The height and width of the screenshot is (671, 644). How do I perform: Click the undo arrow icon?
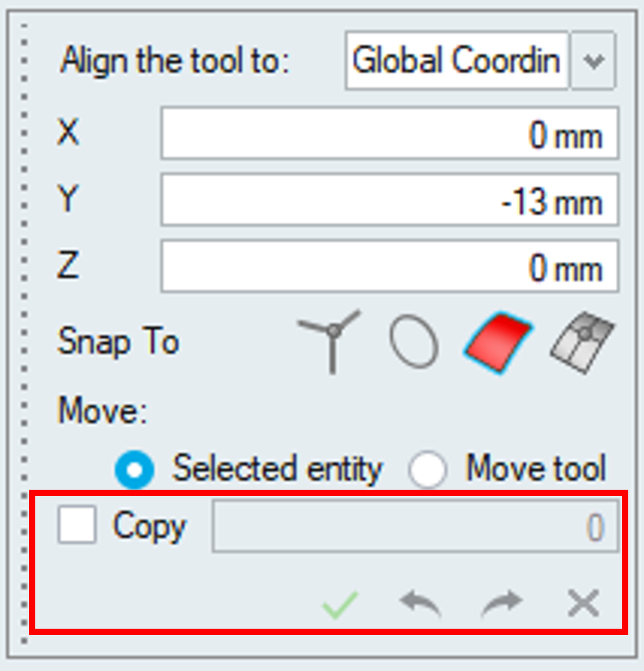tap(421, 604)
